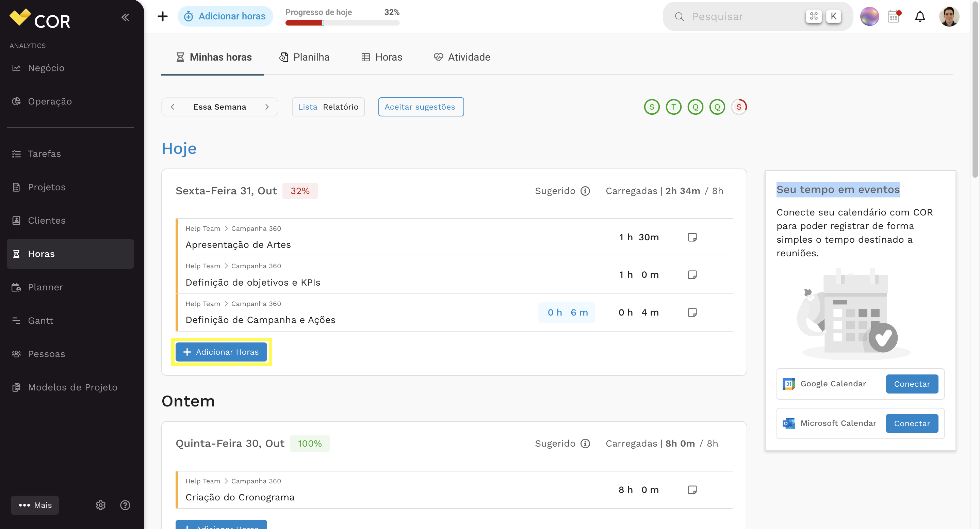This screenshot has width=980, height=529.
Task: Open Definição de Campanha e Ações task
Action: pyautogui.click(x=261, y=320)
